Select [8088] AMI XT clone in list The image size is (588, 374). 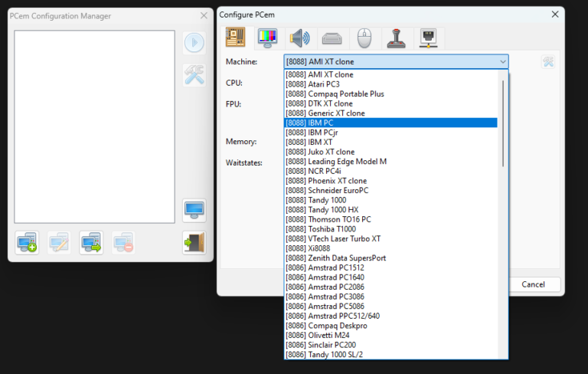(390, 74)
